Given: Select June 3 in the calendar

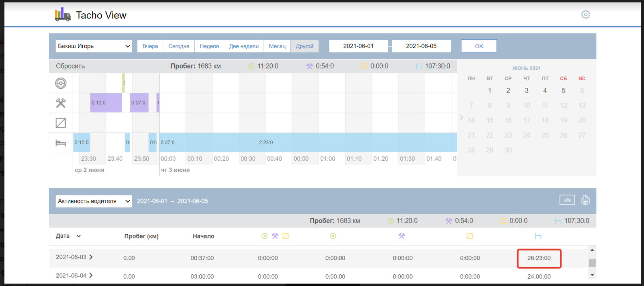Looking at the screenshot, I should pos(526,91).
